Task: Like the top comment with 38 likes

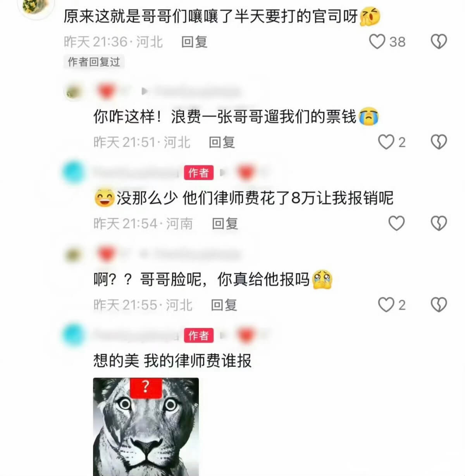Action: click(377, 41)
